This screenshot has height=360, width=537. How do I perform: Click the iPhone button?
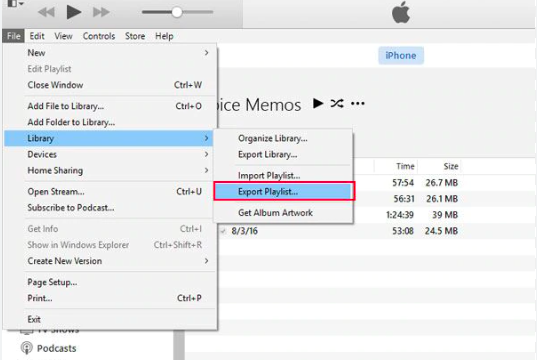coord(401,55)
